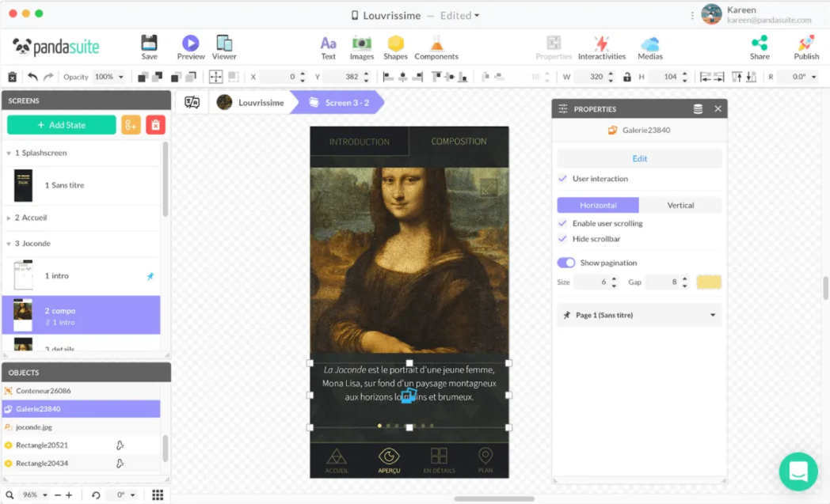Toggle the Show pagination switch
This screenshot has height=504, width=830.
point(566,263)
